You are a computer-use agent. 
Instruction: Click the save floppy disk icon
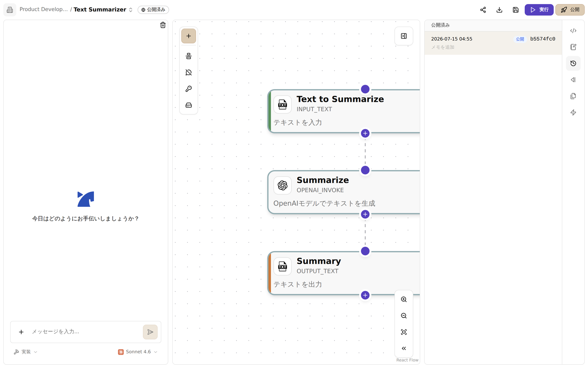[516, 10]
